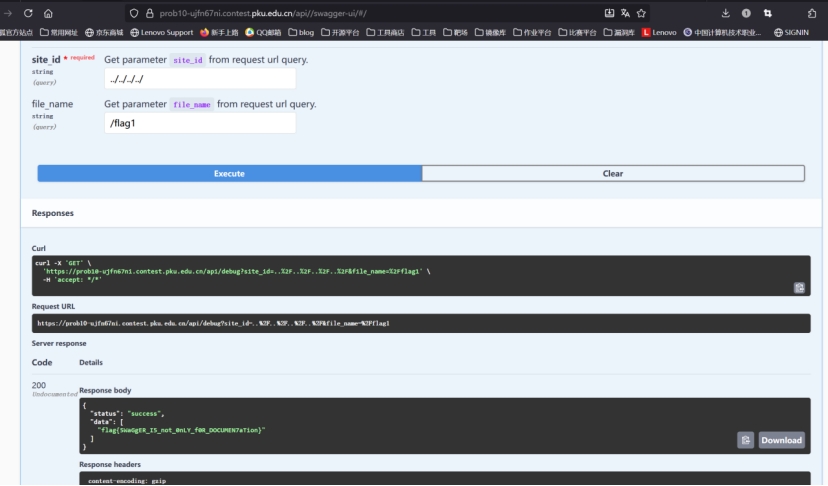Copy the response body to clipboard
828x486 pixels.
coord(745,440)
